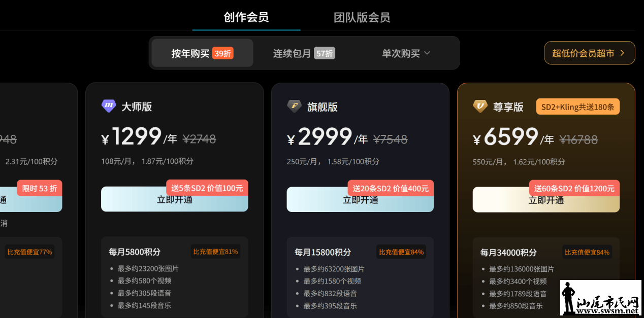Click the 57折 discount badge
Image resolution: width=644 pixels, height=318 pixels.
click(325, 53)
